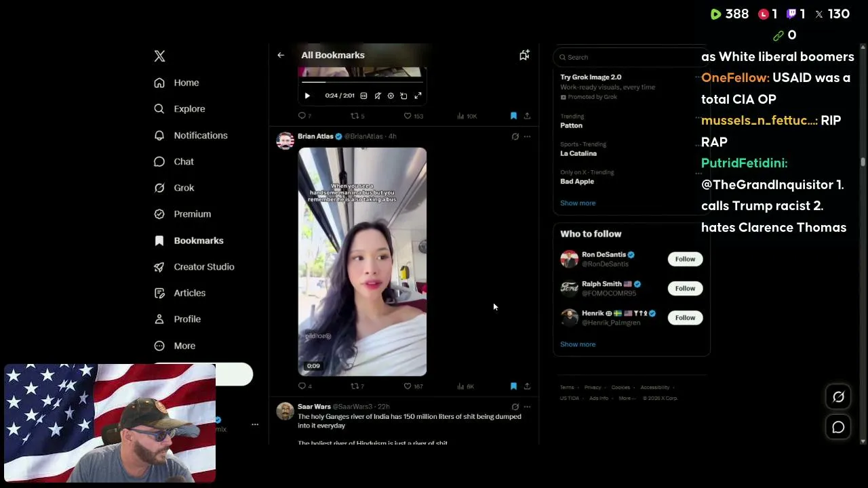Click the floating chat messages button
Viewport: 868px width, 488px height.
point(838,427)
